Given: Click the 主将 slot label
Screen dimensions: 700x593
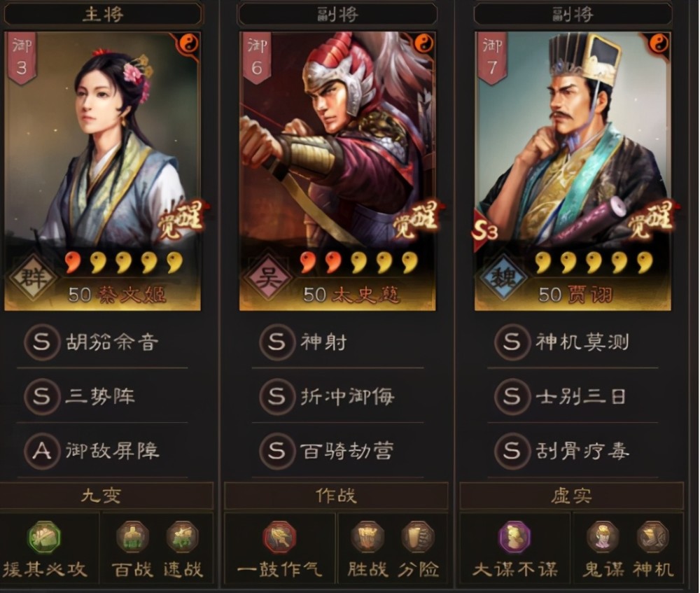Looking at the screenshot, I should (x=103, y=14).
